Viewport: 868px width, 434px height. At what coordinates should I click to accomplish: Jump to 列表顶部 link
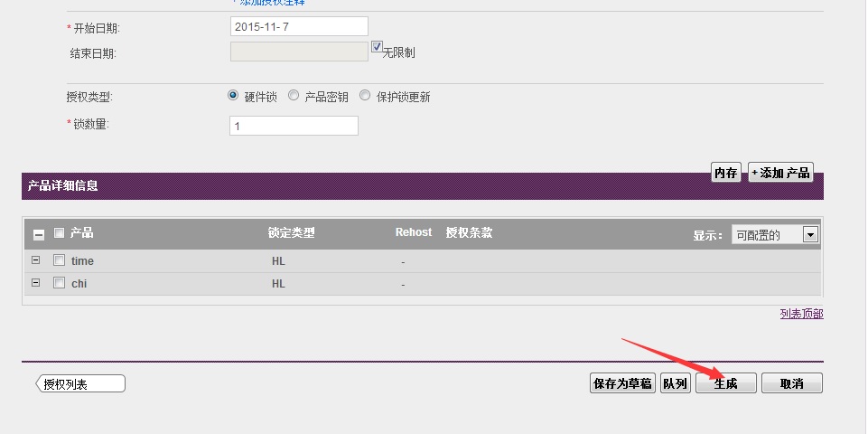point(801,314)
